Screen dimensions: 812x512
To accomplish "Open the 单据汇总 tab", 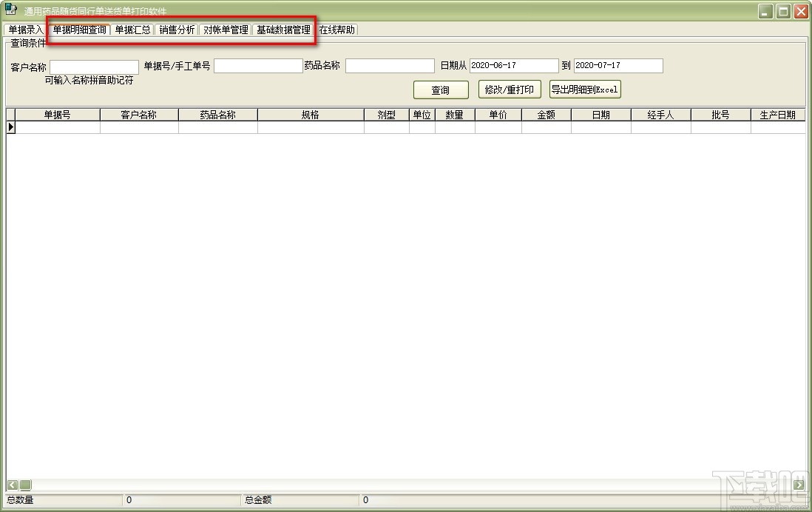I will point(132,30).
